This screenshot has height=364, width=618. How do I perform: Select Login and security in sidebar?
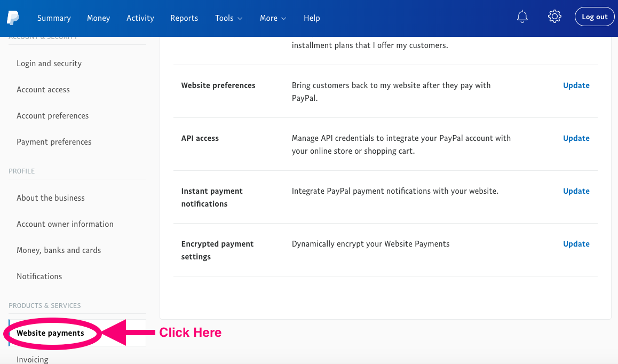[x=49, y=64]
